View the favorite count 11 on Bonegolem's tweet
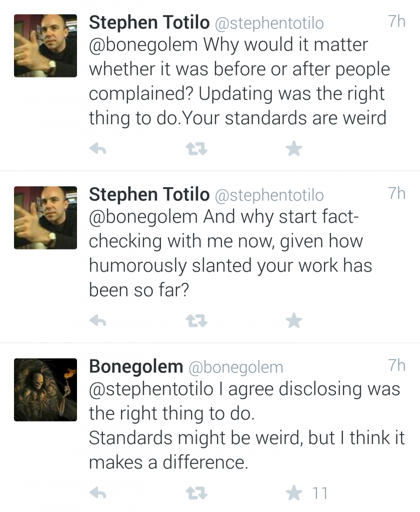The image size is (420, 512). (x=319, y=493)
